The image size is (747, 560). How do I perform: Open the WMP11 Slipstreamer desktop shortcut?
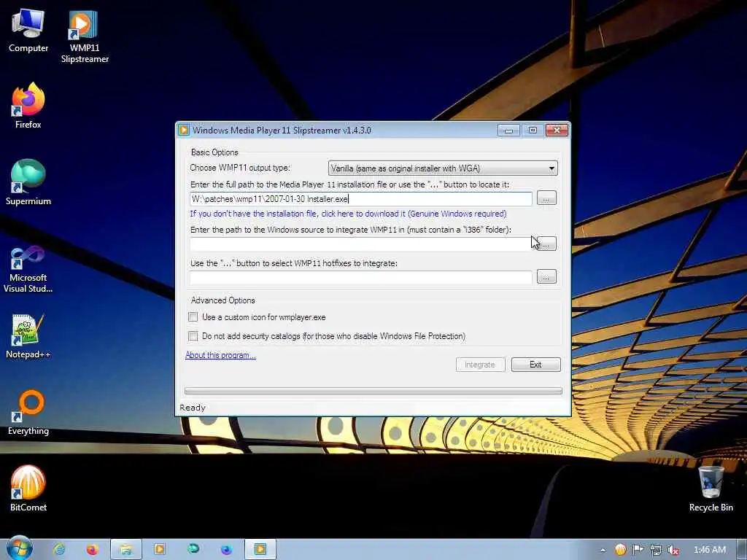85,37
